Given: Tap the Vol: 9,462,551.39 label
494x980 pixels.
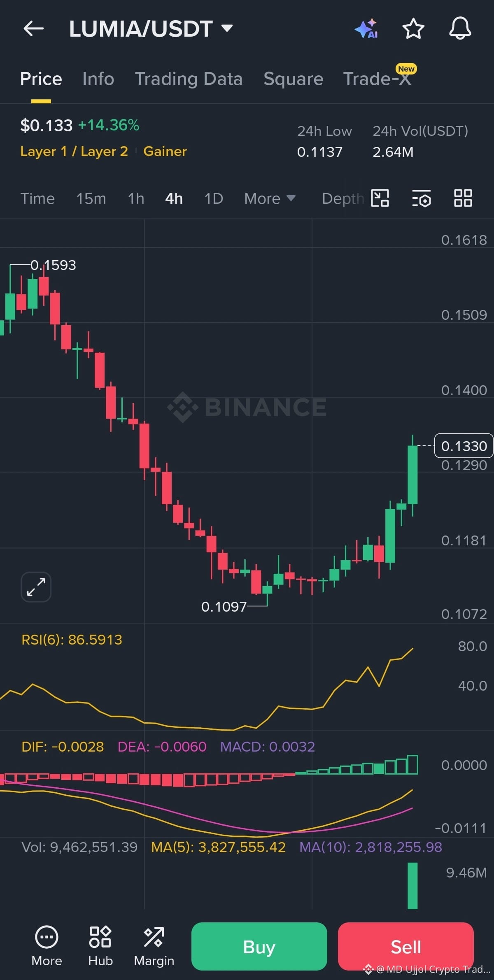Looking at the screenshot, I should pos(79,847).
